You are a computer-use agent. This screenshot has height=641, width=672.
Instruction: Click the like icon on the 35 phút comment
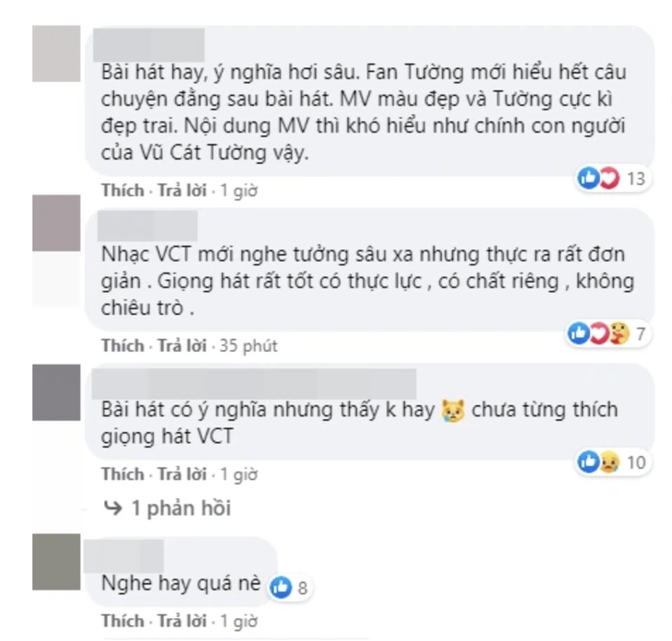(x=579, y=333)
